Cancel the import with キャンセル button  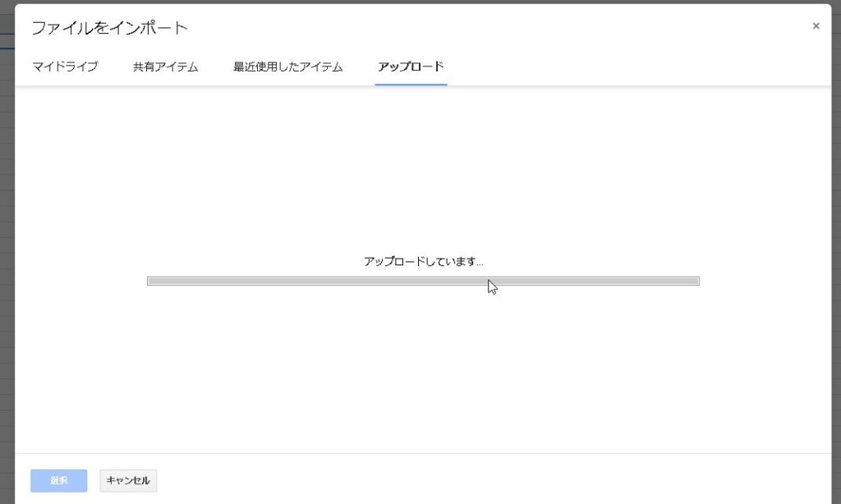pos(128,480)
